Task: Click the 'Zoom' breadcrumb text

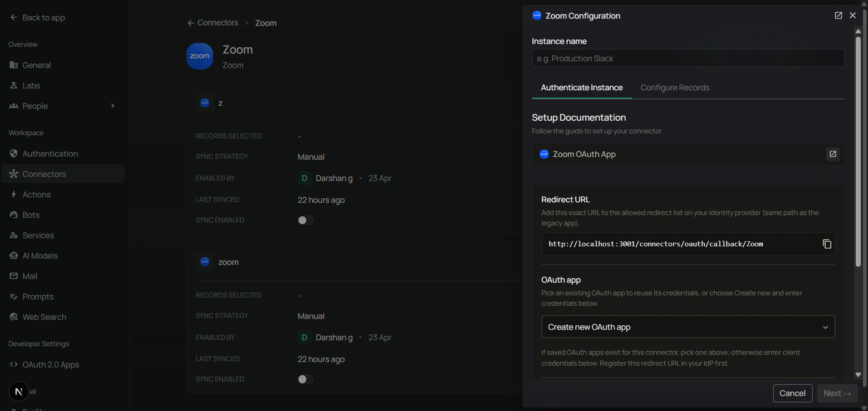Action: click(265, 23)
